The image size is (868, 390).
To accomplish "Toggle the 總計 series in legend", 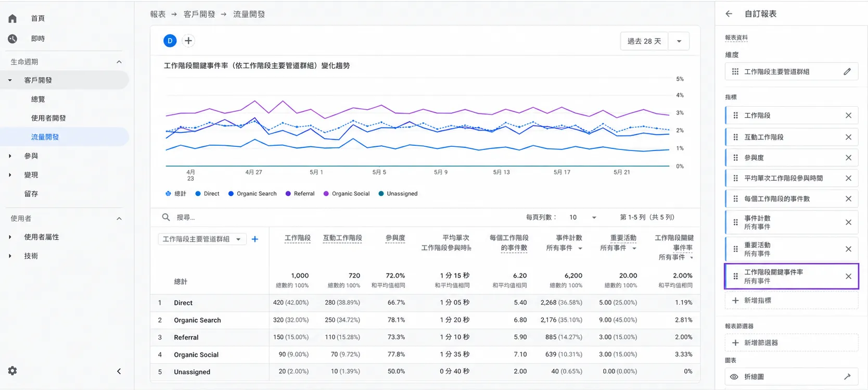I will click(176, 194).
